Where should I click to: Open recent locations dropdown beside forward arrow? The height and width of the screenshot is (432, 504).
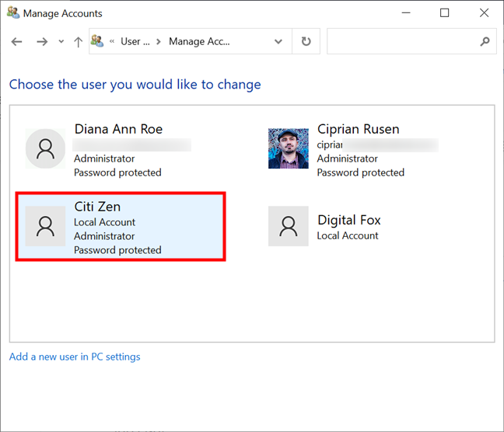[x=61, y=41]
